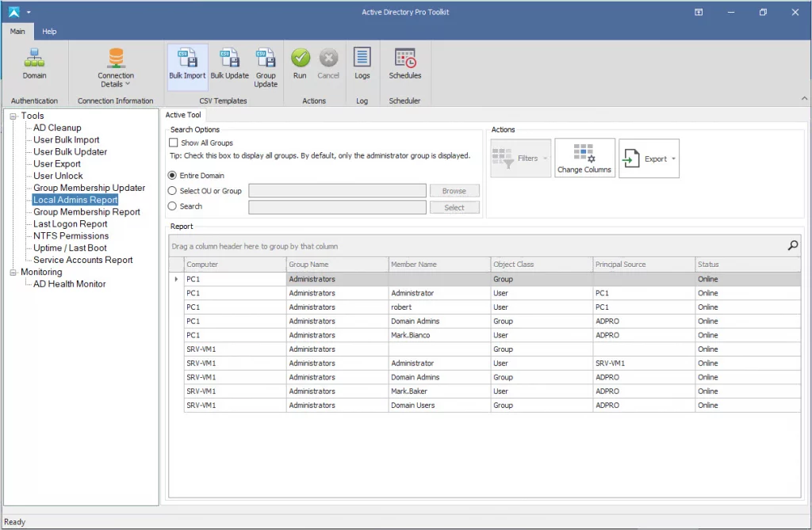Sort by the Group Name column header

[x=337, y=265]
